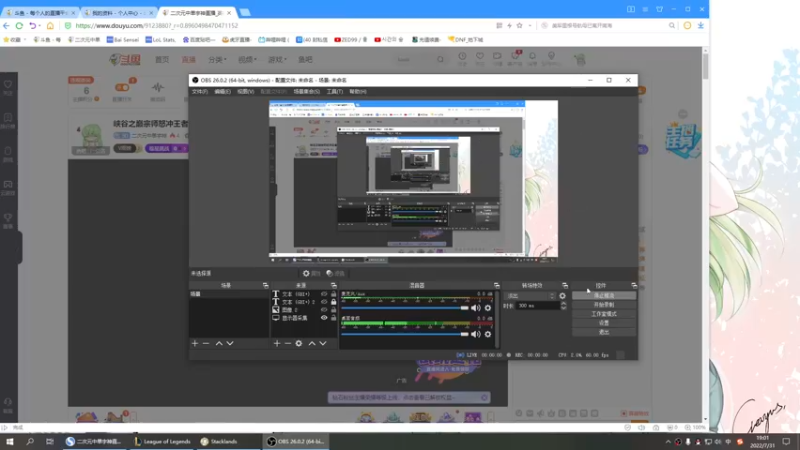Undock the Scenes panel with pop-out icon
The image size is (800, 450).
pos(265,286)
